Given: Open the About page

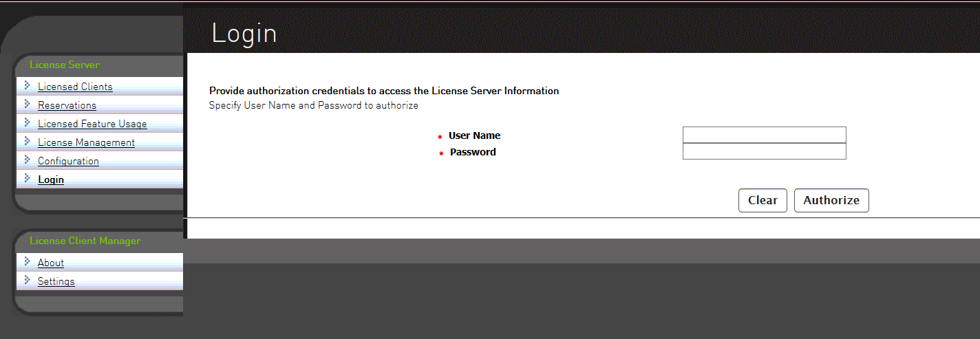Looking at the screenshot, I should [x=51, y=263].
